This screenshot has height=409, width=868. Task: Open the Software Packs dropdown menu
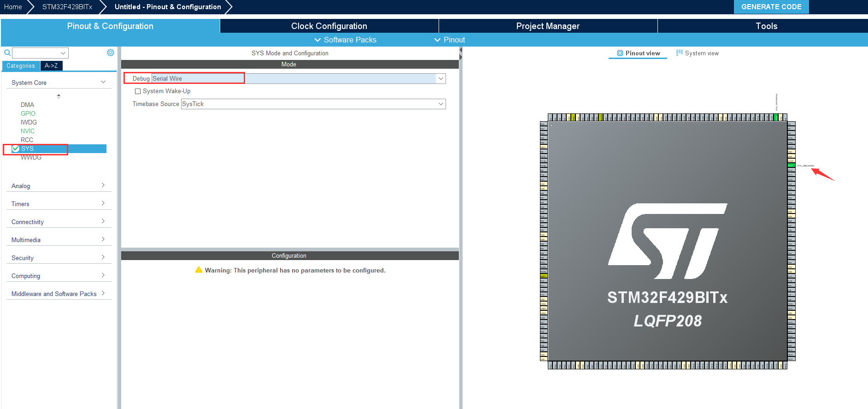(x=345, y=40)
